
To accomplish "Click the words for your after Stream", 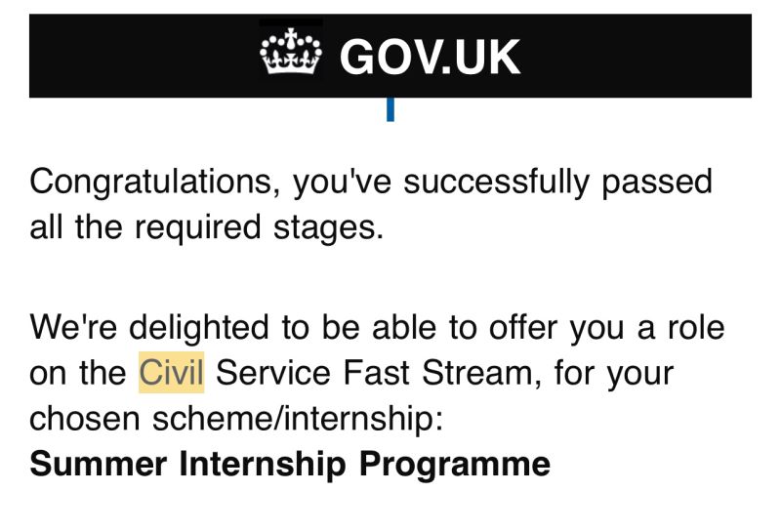I will pyautogui.click(x=614, y=374).
